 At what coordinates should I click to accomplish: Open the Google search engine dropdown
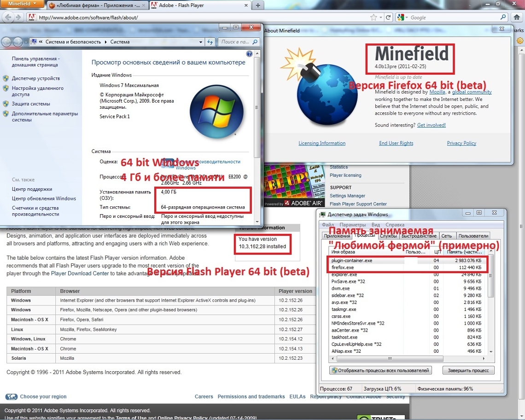pos(402,17)
